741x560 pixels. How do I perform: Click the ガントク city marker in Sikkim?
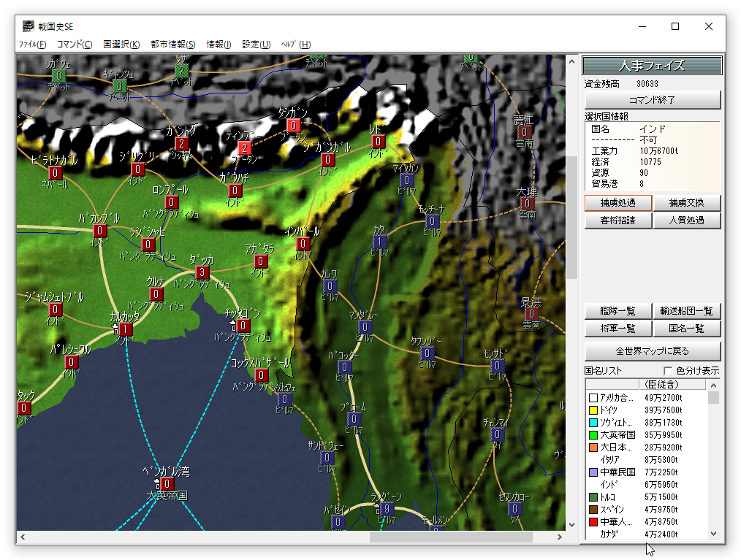183,144
